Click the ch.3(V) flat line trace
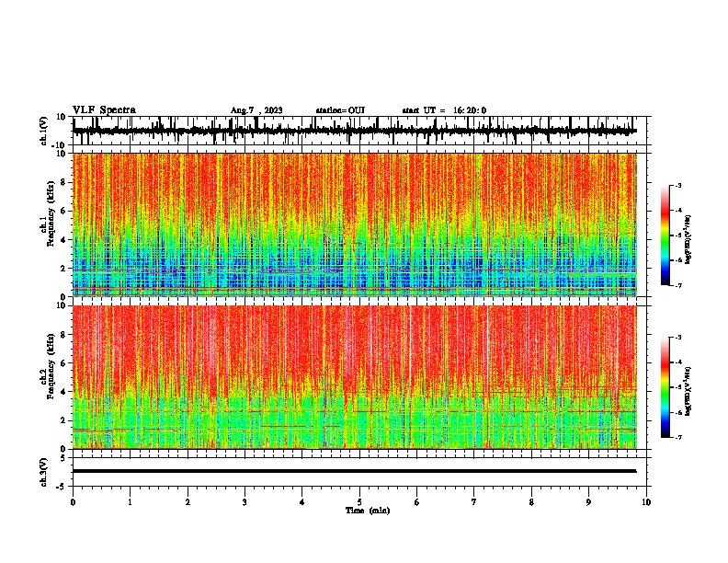 [354, 471]
